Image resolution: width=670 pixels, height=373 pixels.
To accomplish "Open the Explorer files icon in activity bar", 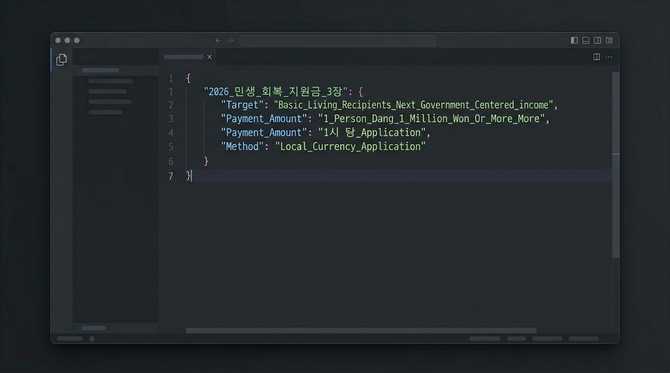I will pyautogui.click(x=62, y=59).
